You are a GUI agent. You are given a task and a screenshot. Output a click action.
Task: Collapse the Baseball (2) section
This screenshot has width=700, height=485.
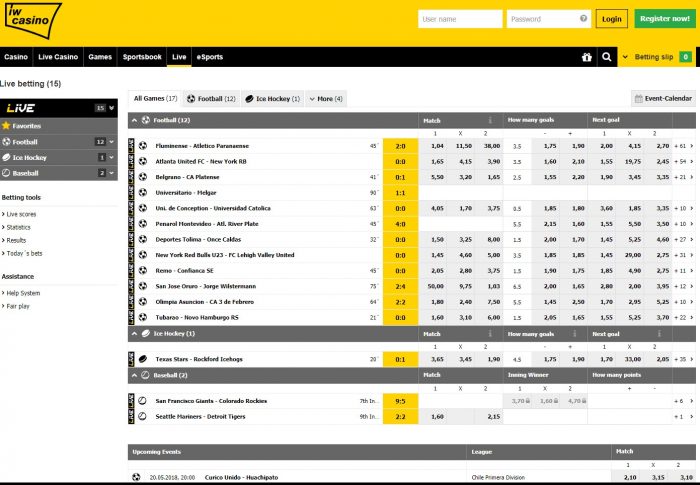tap(134, 376)
